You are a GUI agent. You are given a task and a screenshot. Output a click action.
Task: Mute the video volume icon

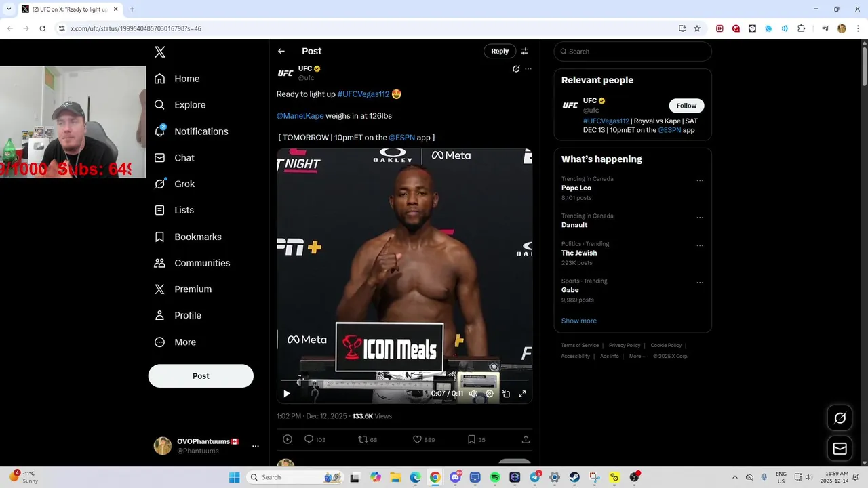(x=473, y=394)
